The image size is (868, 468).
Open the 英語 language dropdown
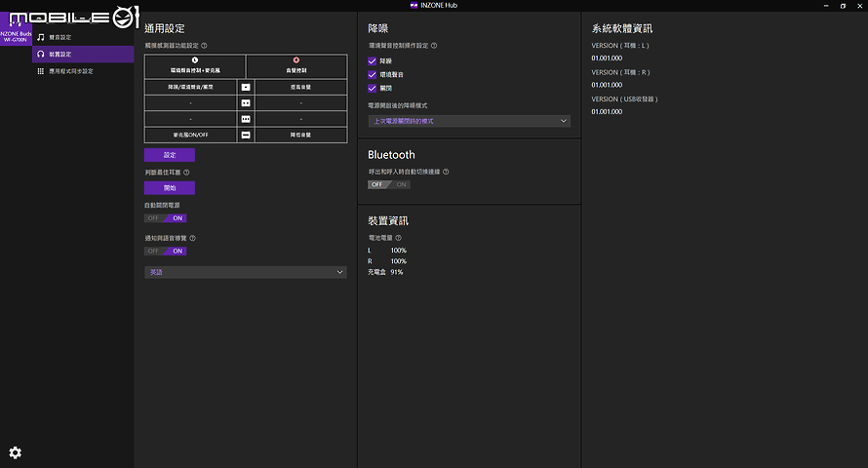pos(246,272)
